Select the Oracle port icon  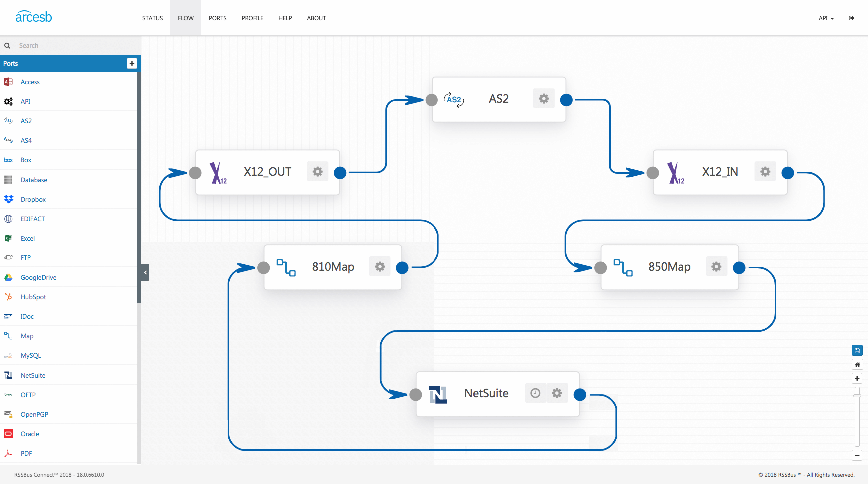pos(8,434)
